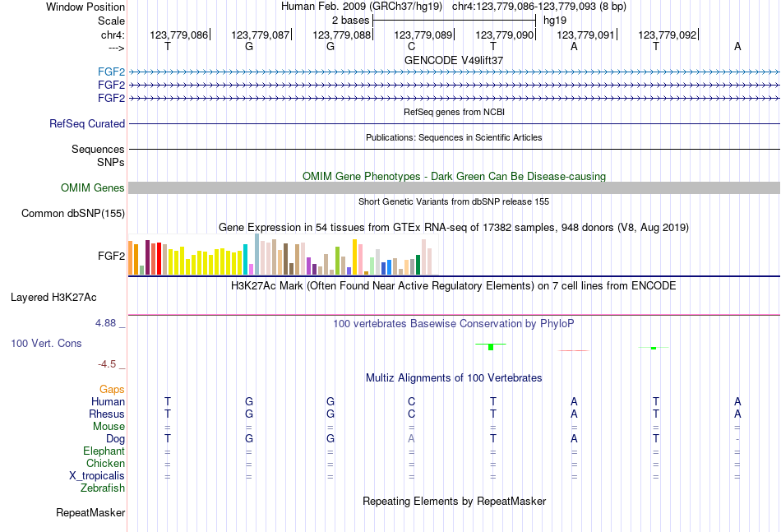Image resolution: width=781 pixels, height=532 pixels.
Task: Click the chr4:123,779,086-123,779,093 (8 bp) position text
Action: point(539,7)
